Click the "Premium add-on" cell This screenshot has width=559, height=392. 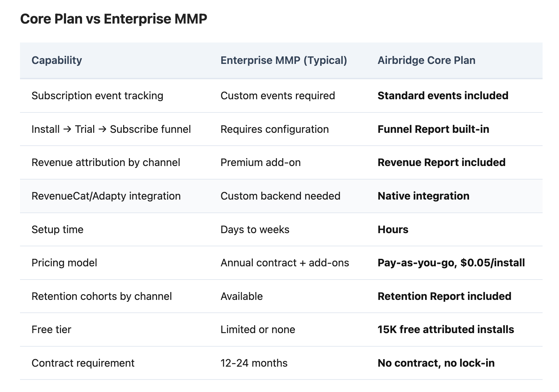coord(260,162)
